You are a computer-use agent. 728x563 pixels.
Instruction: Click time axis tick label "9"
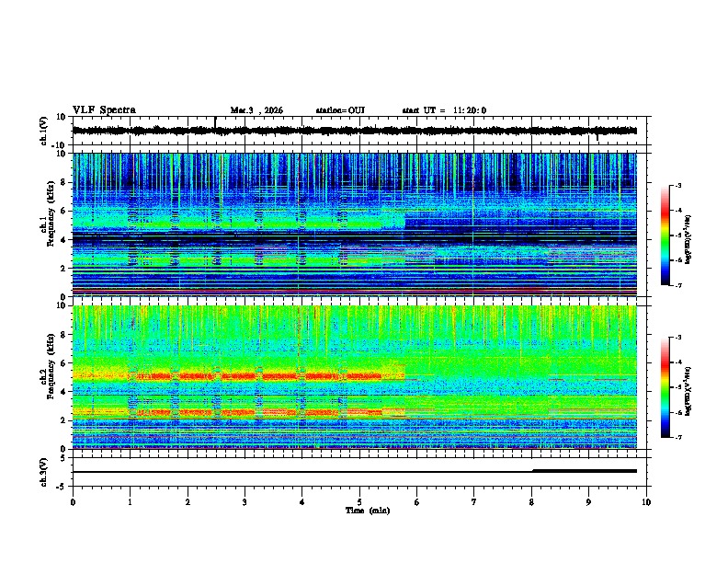(588, 502)
